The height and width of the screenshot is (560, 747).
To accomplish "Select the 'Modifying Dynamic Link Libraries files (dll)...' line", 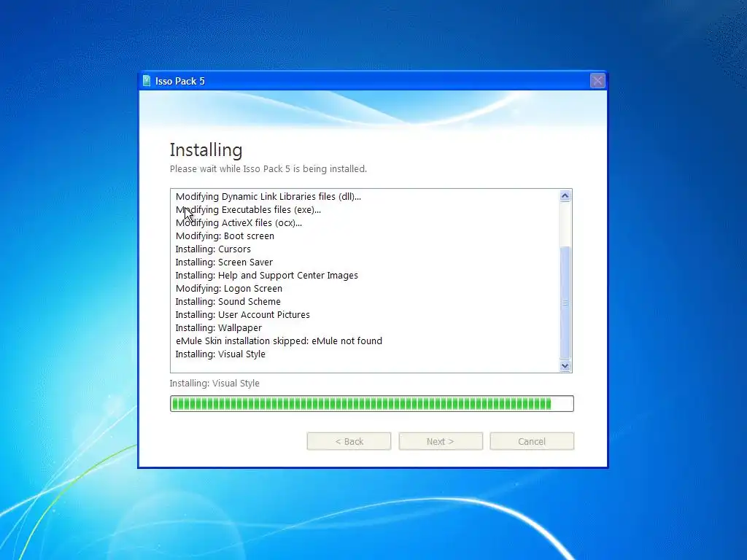I will coord(268,197).
